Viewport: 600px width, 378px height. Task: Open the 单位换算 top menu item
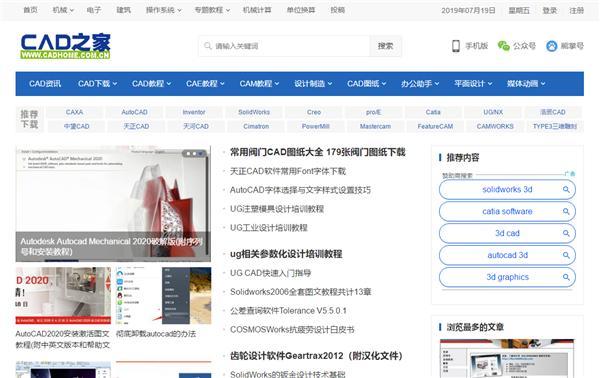(301, 10)
